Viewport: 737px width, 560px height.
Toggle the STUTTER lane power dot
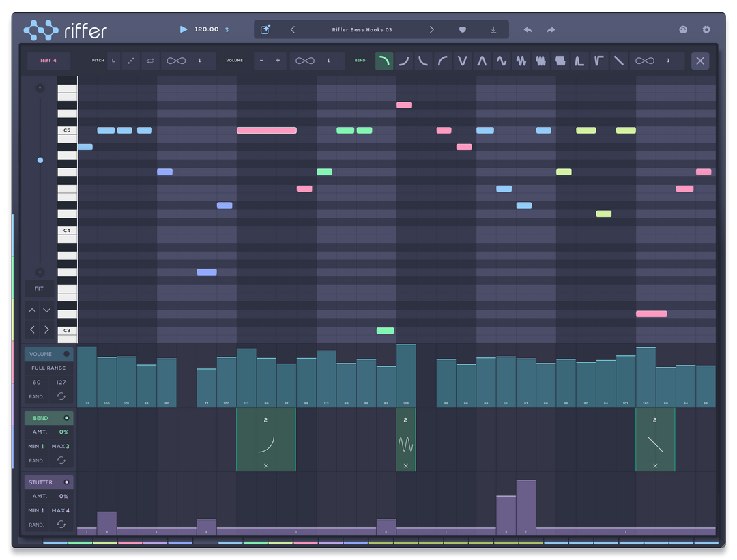(66, 482)
